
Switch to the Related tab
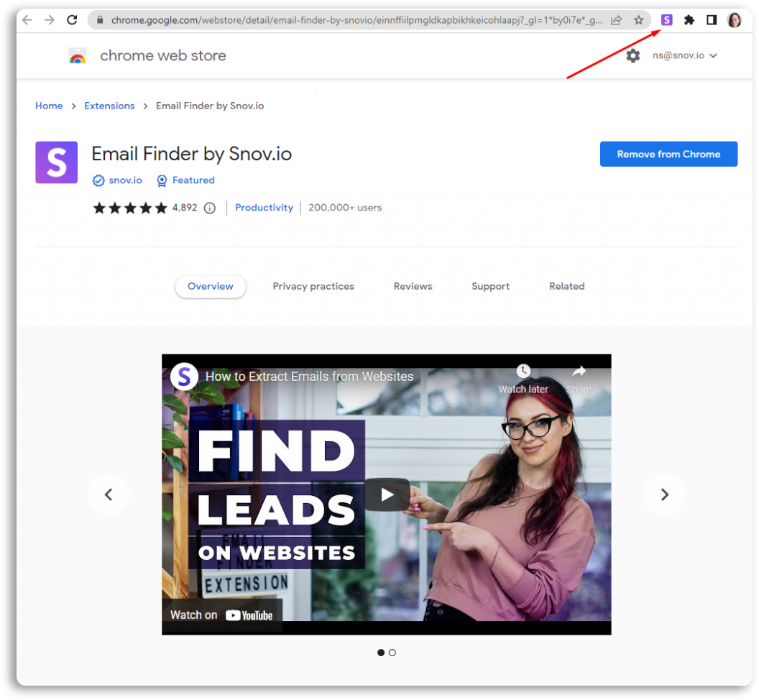566,286
